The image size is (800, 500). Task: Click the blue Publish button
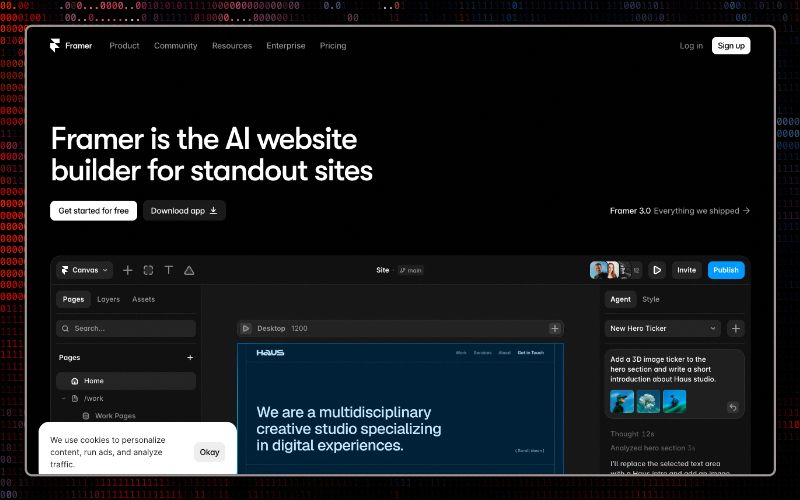pyautogui.click(x=726, y=270)
